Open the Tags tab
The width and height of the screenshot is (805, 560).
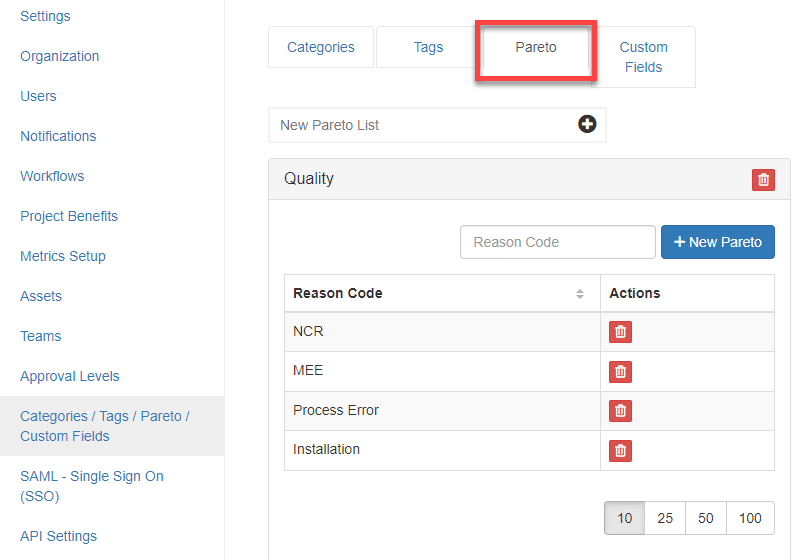[428, 47]
